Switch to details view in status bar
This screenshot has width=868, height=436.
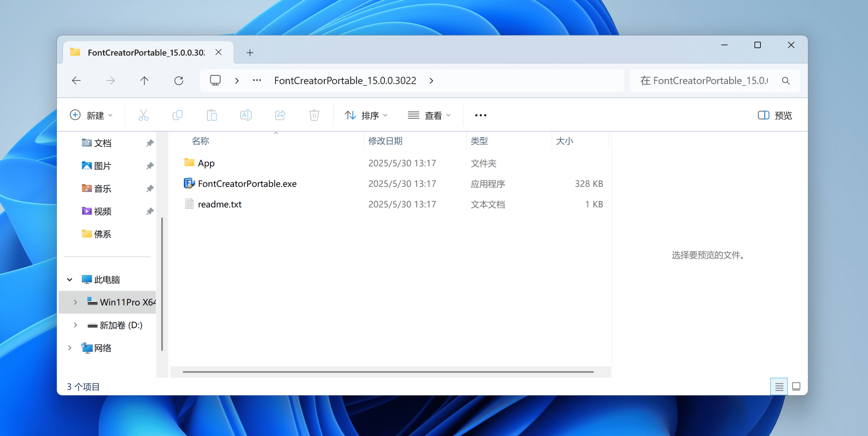tap(779, 387)
